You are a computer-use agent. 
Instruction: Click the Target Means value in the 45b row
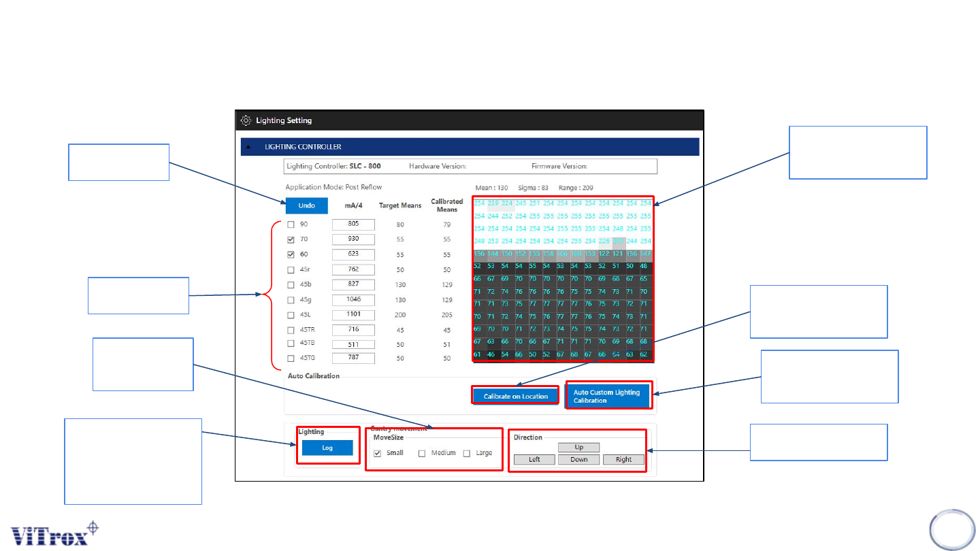pyautogui.click(x=400, y=284)
